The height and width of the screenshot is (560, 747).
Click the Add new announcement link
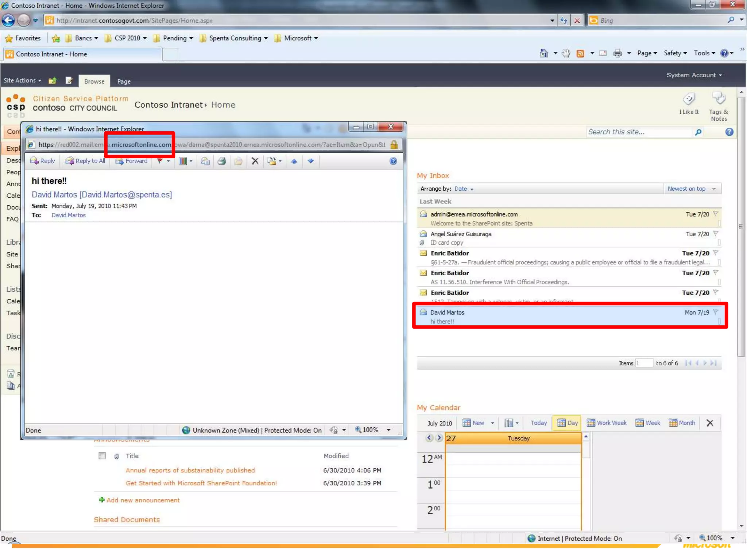(143, 500)
